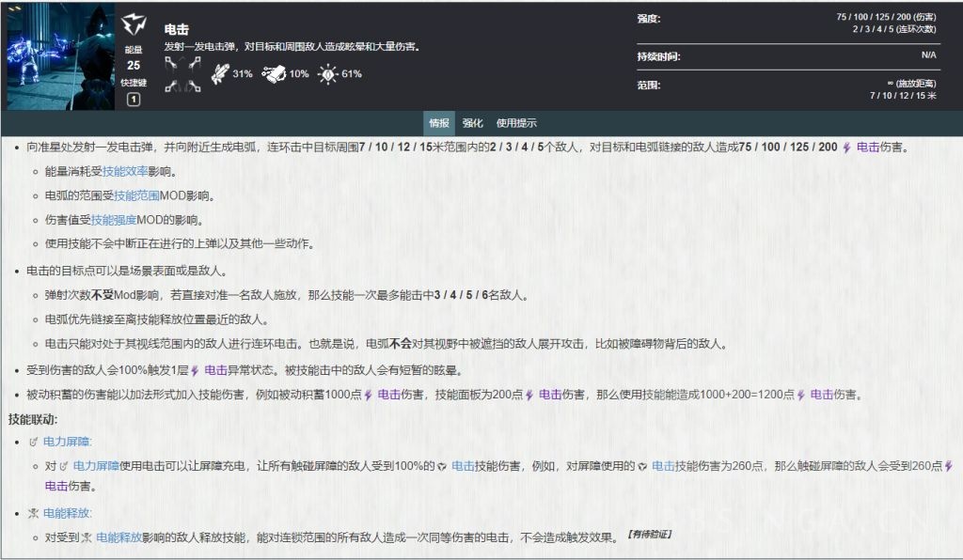Click the hotkey 1 badge under 快捷键

coord(134,98)
